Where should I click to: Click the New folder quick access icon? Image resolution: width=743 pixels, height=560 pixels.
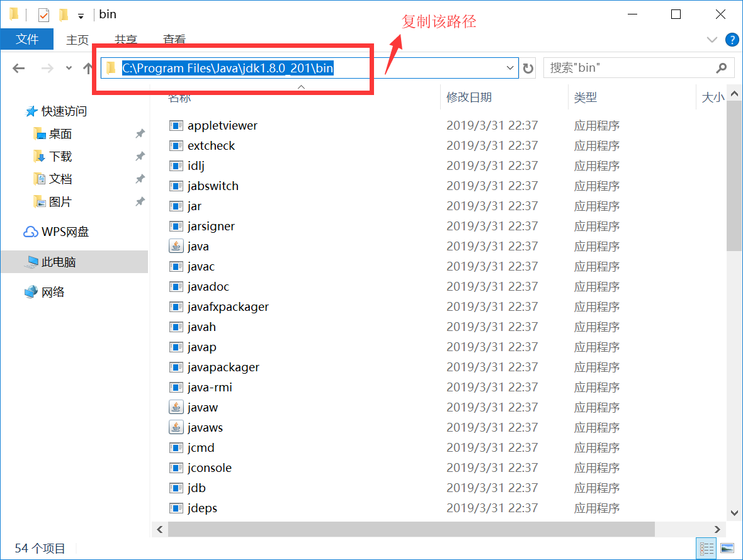coord(63,15)
